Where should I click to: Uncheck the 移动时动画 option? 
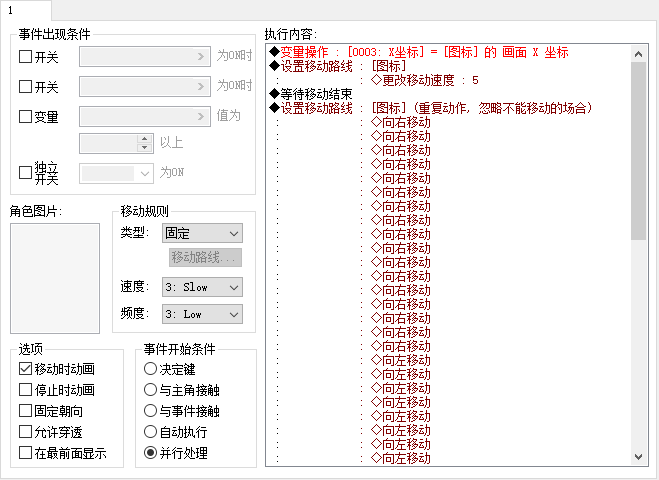pos(26,369)
